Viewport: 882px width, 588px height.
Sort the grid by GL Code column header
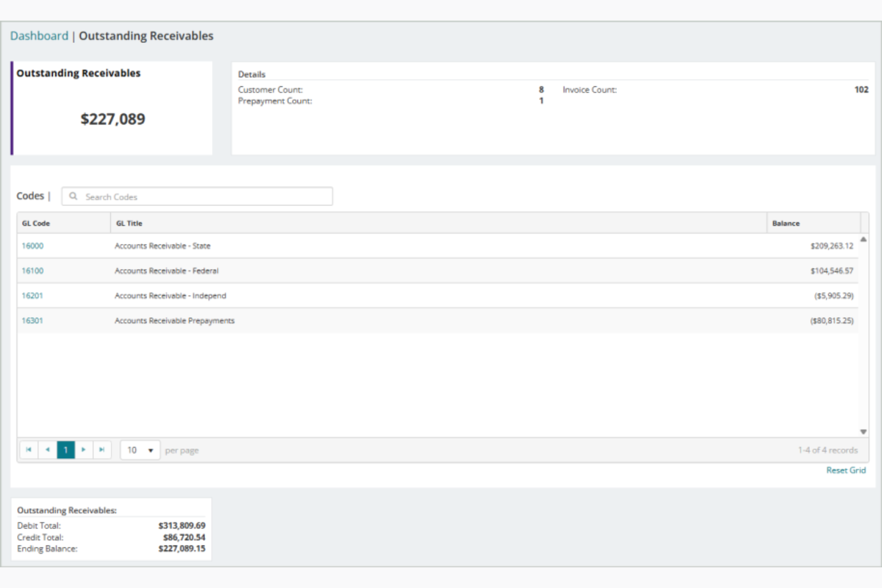coord(35,223)
